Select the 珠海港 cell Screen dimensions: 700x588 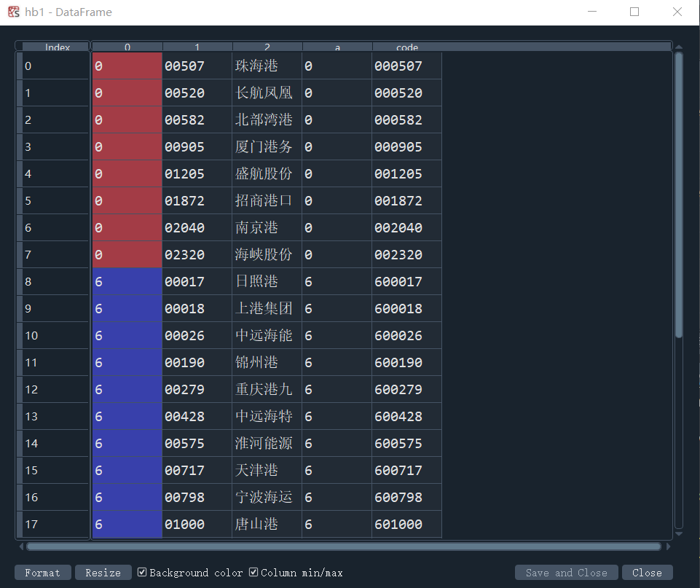tap(267, 66)
